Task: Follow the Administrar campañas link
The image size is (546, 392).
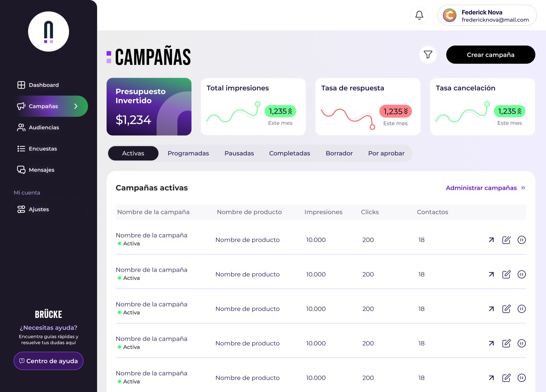Action: (485, 188)
